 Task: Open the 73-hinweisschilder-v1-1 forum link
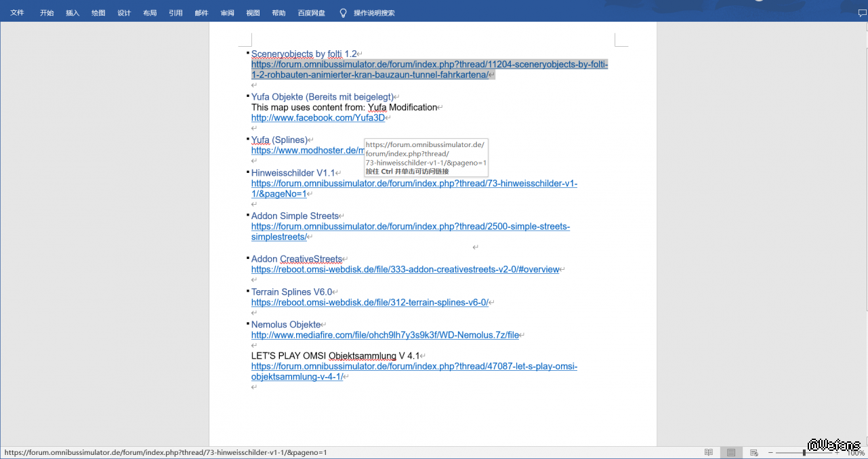[x=414, y=188]
